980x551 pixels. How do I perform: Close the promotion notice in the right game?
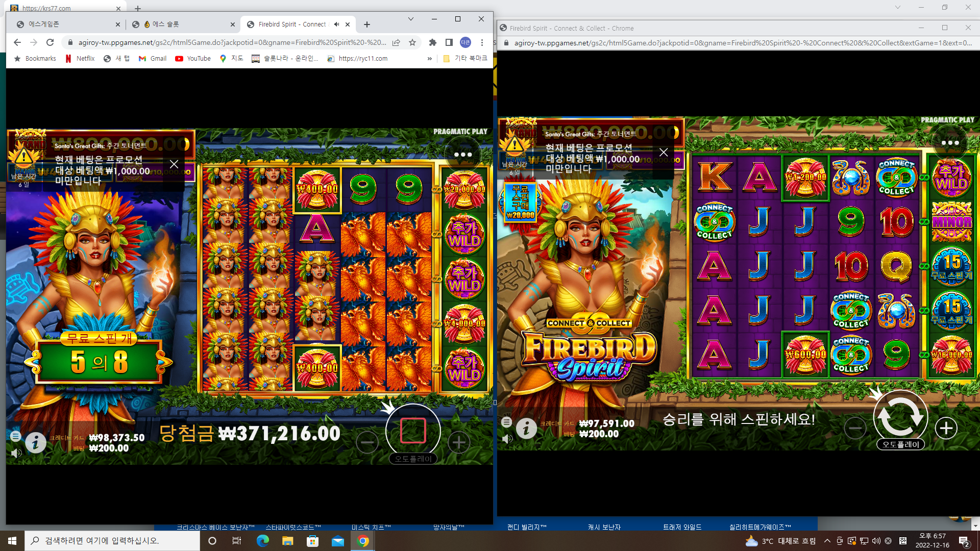pos(664,152)
